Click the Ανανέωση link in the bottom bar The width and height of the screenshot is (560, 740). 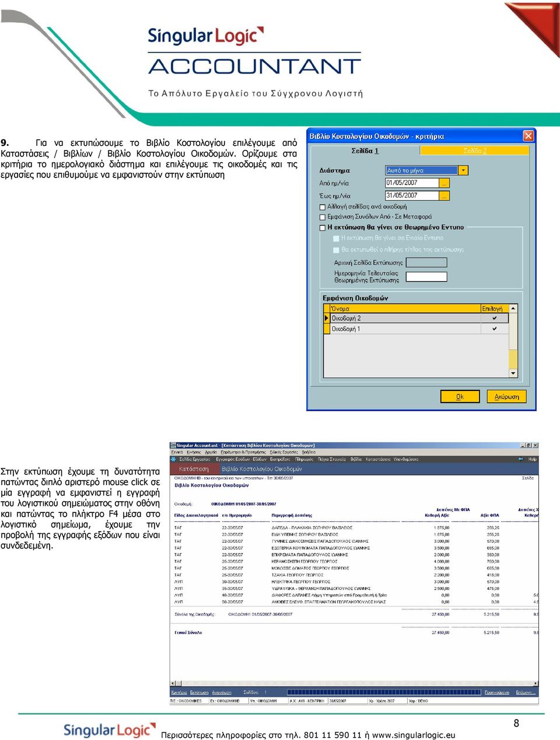(x=221, y=693)
